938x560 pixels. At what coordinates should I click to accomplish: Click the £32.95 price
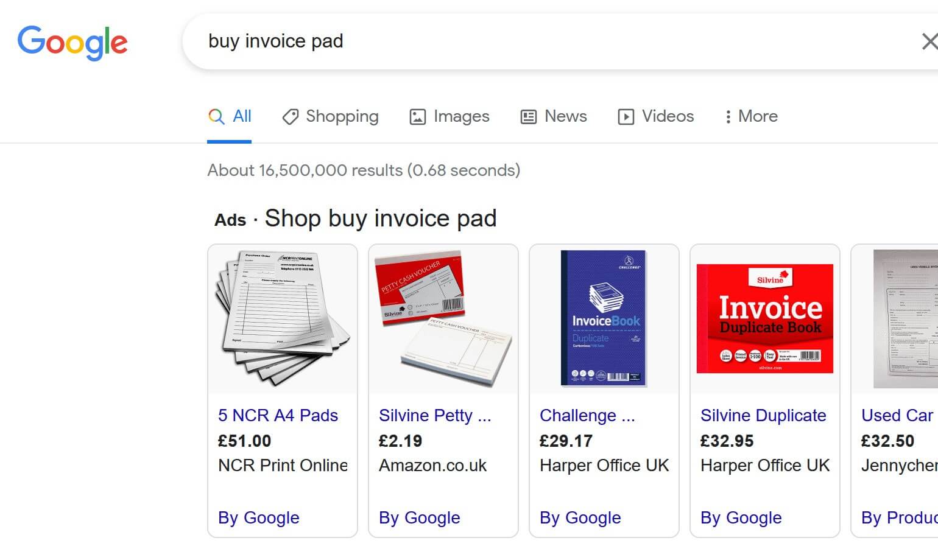[x=727, y=441]
